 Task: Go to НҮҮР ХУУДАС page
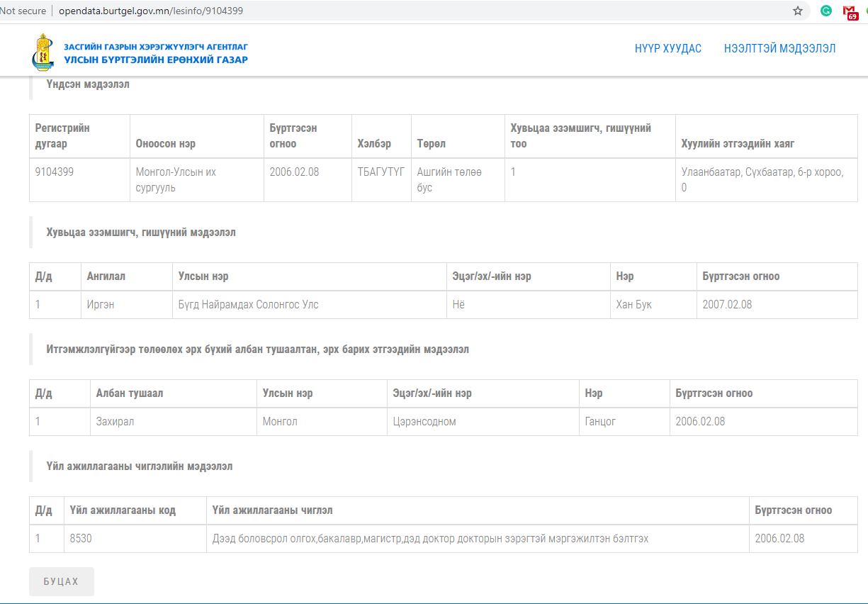(x=668, y=48)
